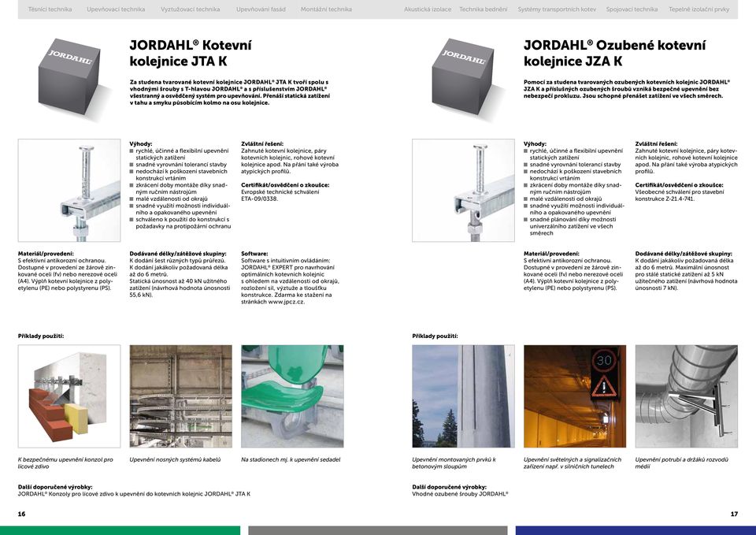
Task: Open 'Upevňovací technika' in the top bar
Action: (116, 9)
